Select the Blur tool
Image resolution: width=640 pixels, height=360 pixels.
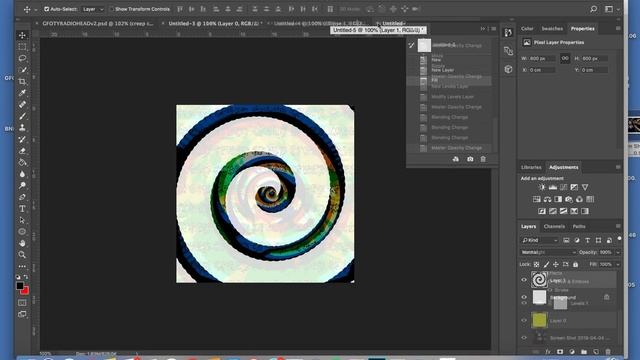pyautogui.click(x=22, y=174)
